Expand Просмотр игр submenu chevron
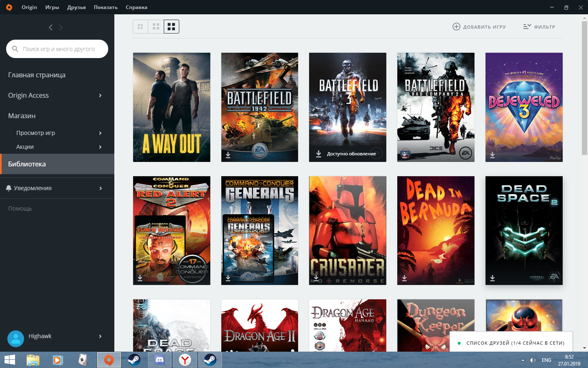 100,133
